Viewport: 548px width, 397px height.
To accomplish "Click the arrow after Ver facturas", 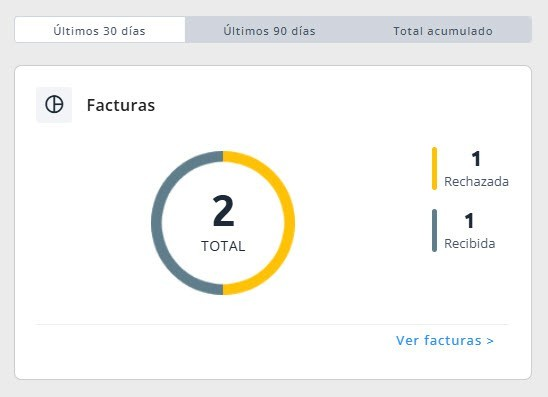I will (x=490, y=341).
